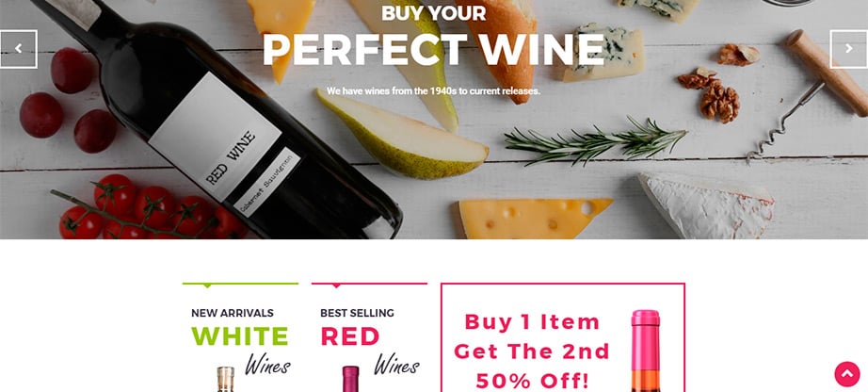Viewport: 868px width, 392px height.
Task: Click the green marker above New Arrivals
Action: point(207,286)
